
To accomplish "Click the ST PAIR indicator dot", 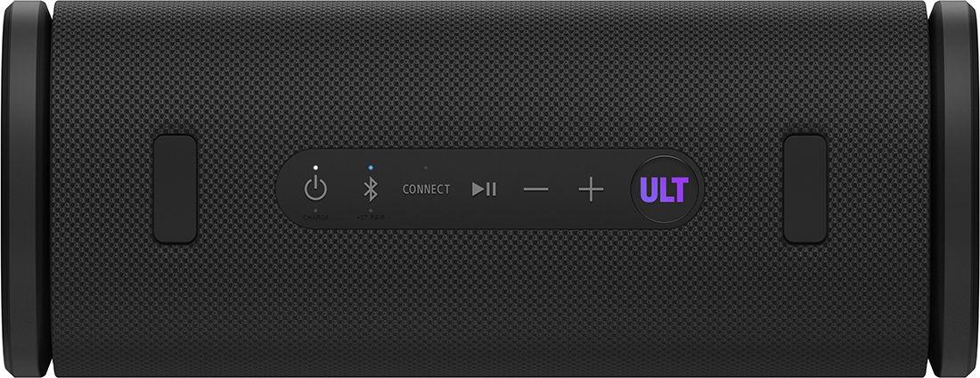I will coord(371,210).
